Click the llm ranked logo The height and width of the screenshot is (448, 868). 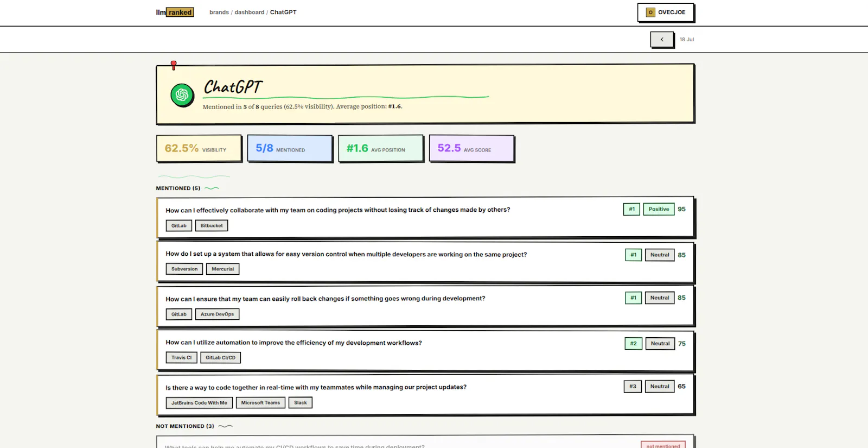pos(175,12)
